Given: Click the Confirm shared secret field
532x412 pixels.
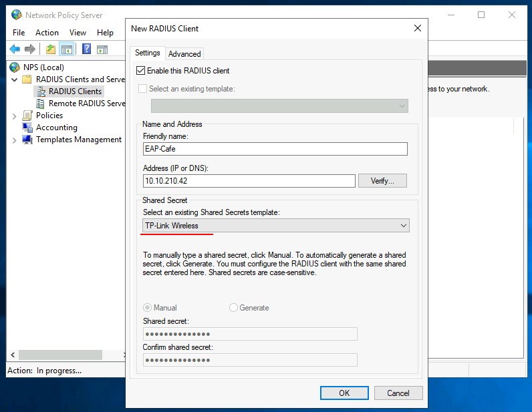Looking at the screenshot, I should coord(250,360).
